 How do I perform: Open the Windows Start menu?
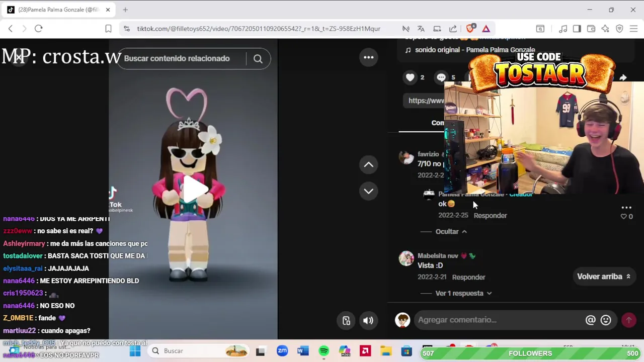(x=135, y=351)
